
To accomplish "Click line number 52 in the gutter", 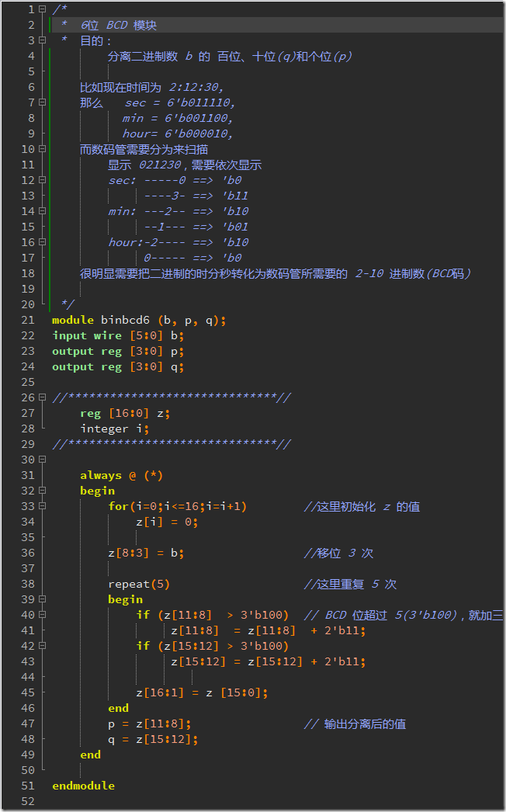I will (28, 802).
